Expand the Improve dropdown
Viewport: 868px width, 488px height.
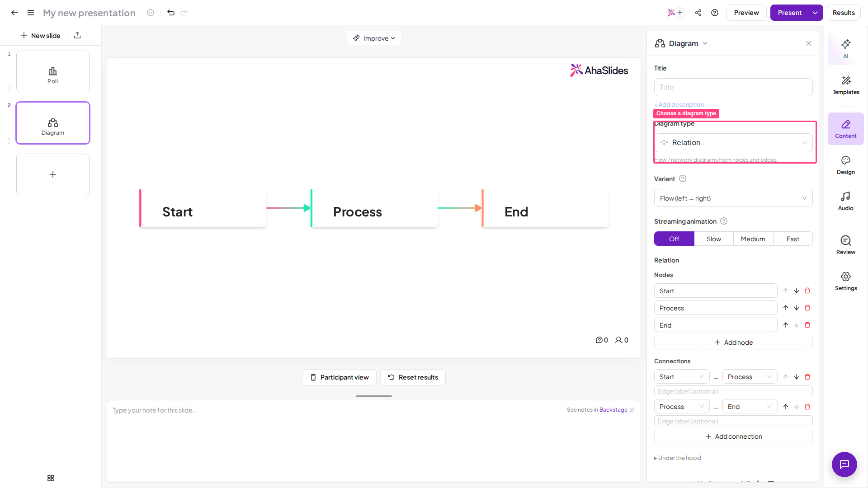(x=374, y=38)
